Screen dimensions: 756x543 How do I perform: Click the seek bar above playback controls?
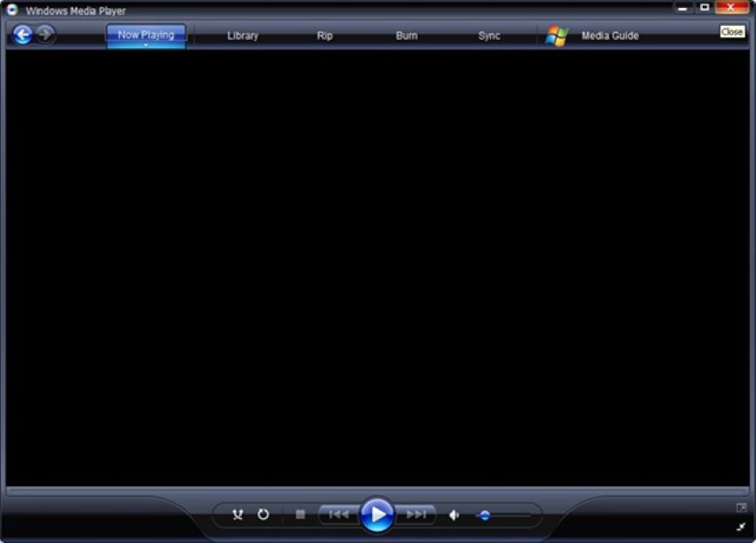(377, 491)
